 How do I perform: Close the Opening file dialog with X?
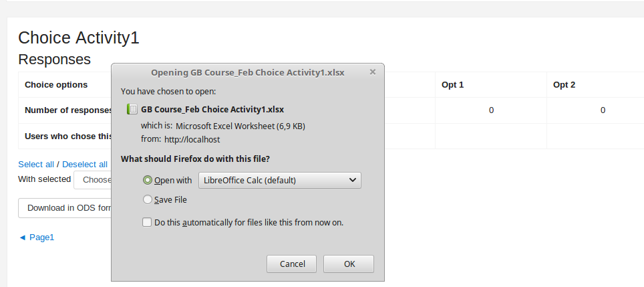[373, 72]
